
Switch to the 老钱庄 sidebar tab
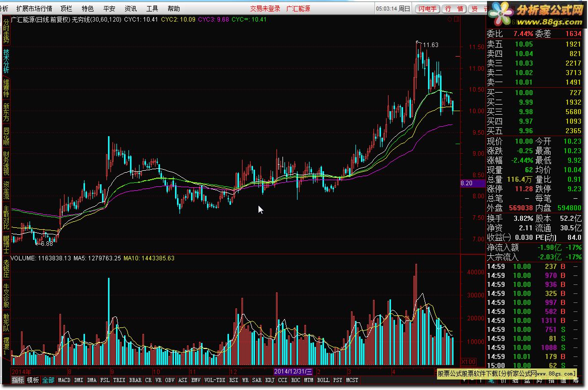coord(6,269)
